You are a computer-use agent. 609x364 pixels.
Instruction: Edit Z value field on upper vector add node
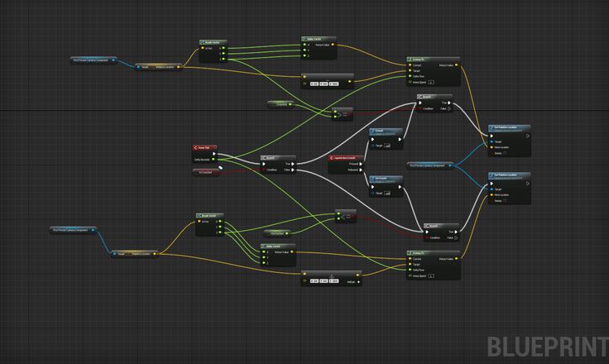pos(333,84)
